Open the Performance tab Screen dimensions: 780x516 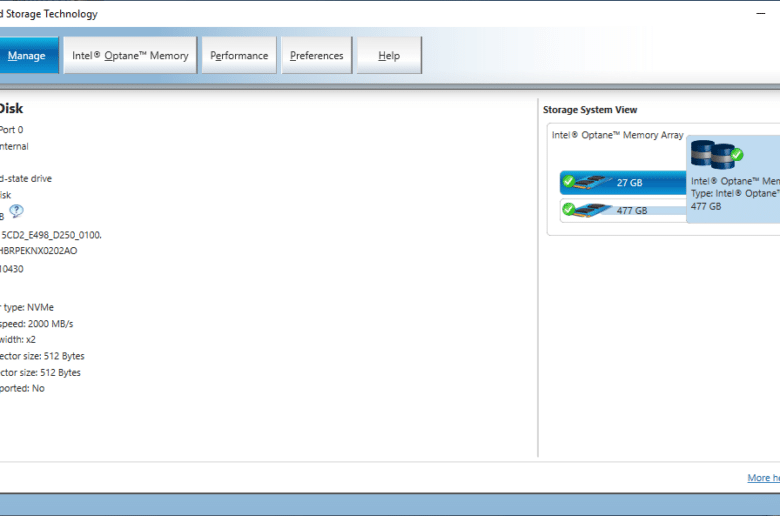(x=239, y=55)
